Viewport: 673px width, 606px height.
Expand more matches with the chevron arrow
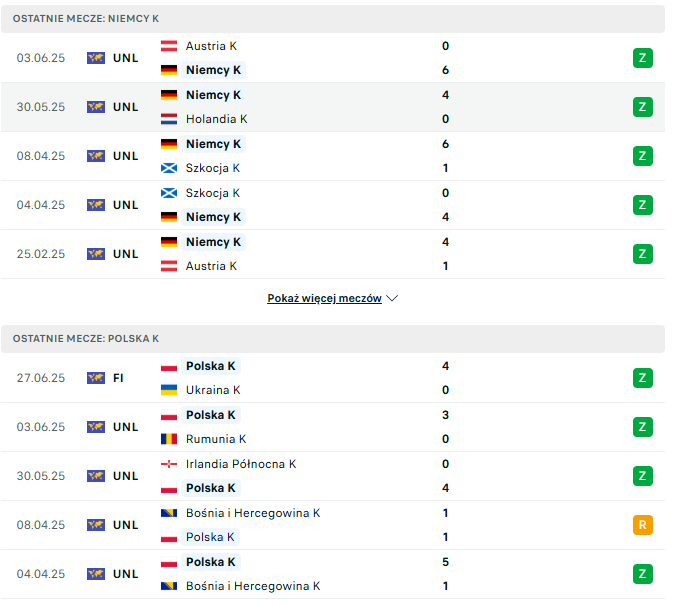[x=392, y=298]
